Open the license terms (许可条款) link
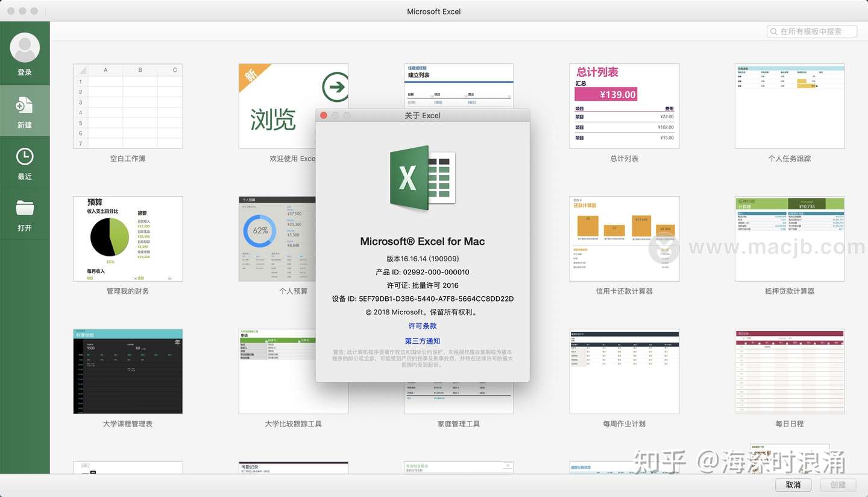 423,326
